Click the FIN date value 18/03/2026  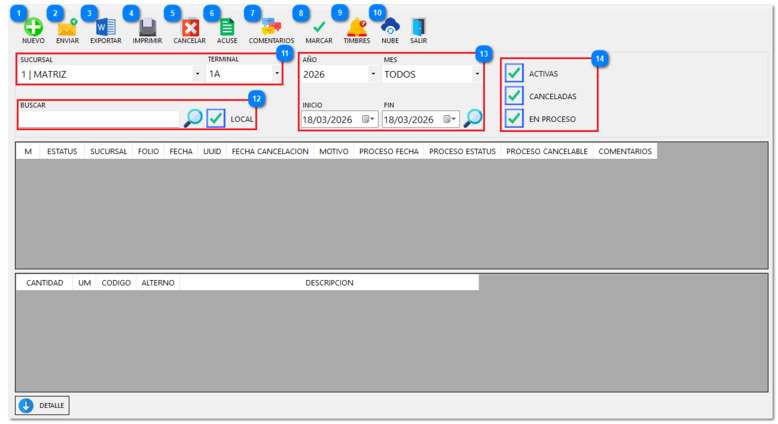tap(409, 120)
